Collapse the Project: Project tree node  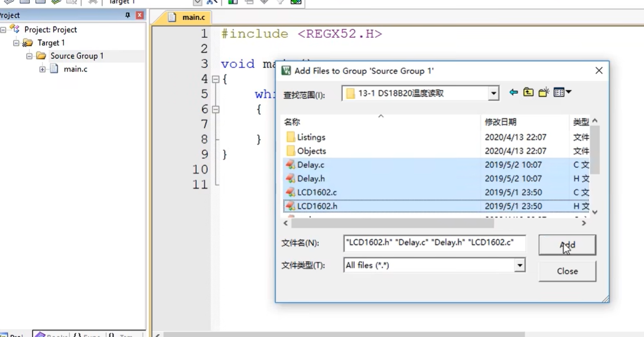[3, 30]
